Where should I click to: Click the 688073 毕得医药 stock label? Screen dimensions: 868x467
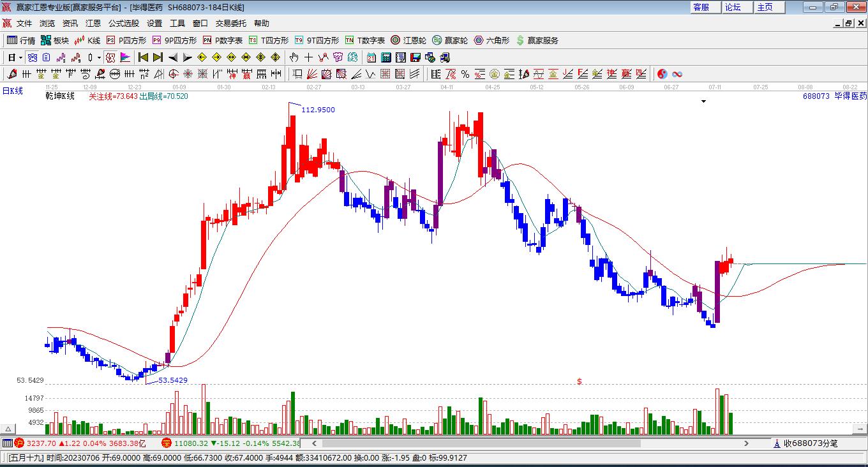coord(835,96)
